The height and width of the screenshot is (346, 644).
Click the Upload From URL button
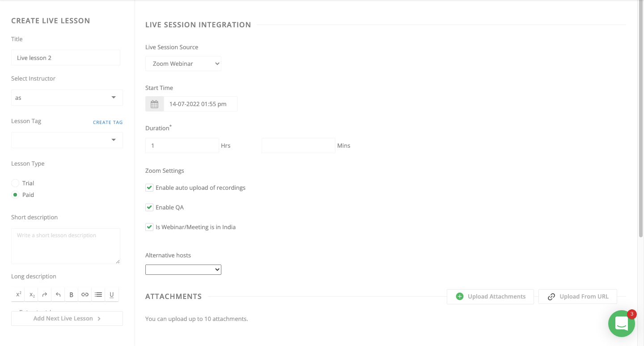(578, 296)
